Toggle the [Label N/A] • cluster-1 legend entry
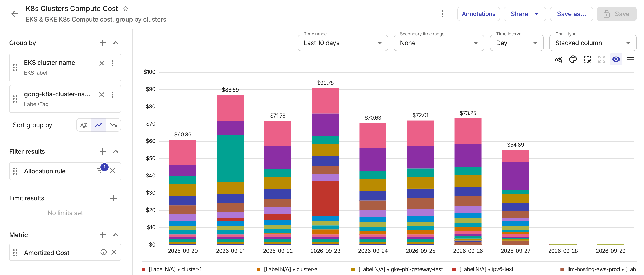Screen dimensions: 644x275 172,270
